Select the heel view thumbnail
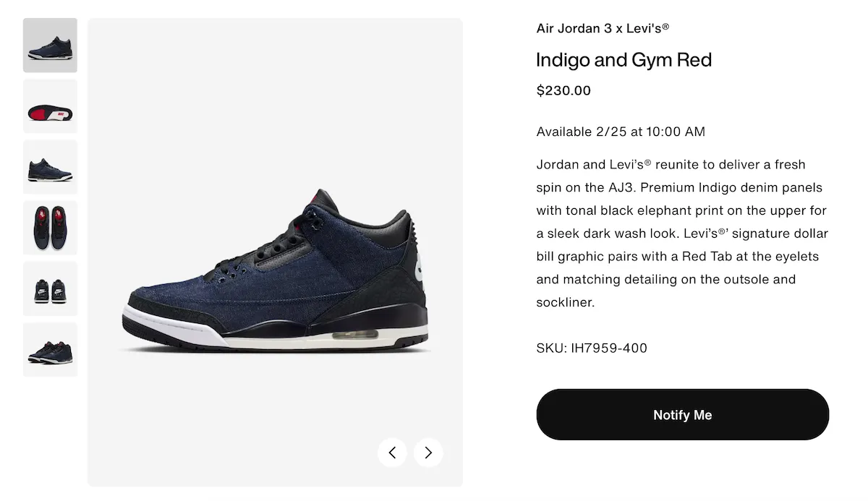Viewport: 868px width, 501px height. (50, 288)
